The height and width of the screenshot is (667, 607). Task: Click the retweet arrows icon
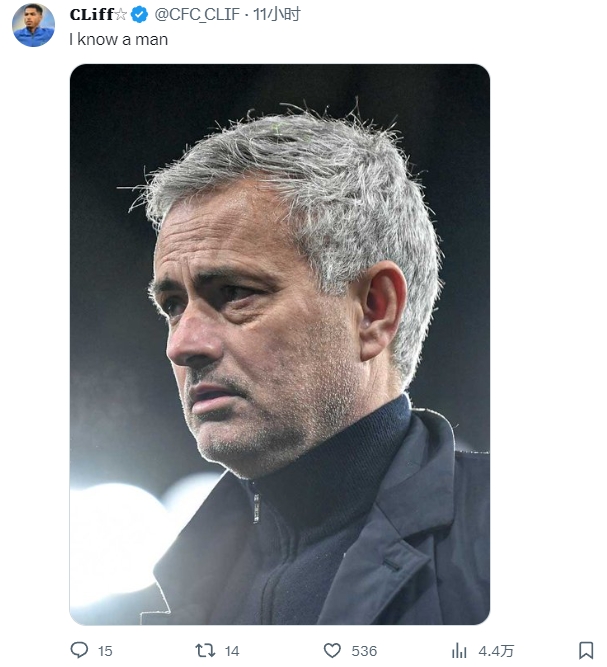(205, 650)
